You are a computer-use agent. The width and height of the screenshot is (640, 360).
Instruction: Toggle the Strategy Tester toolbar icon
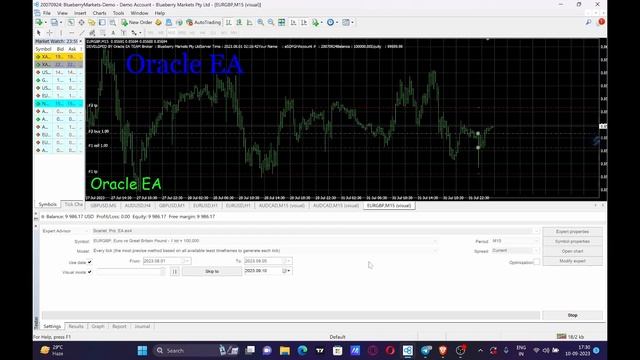pos(112,22)
